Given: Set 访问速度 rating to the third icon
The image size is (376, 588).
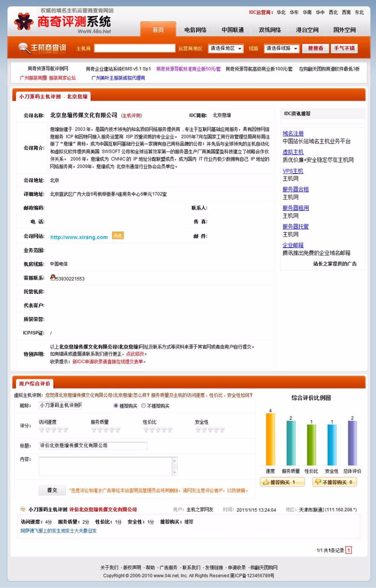Looking at the screenshot, I should click(x=53, y=430).
